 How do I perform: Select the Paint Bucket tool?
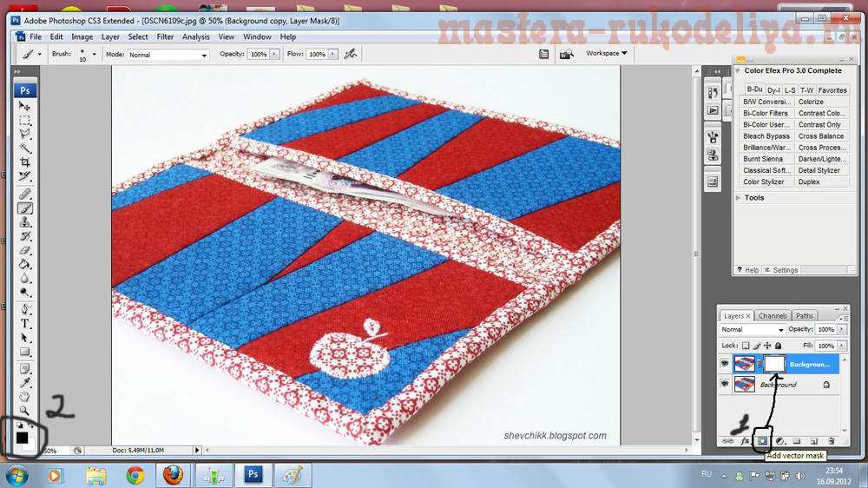click(24, 264)
